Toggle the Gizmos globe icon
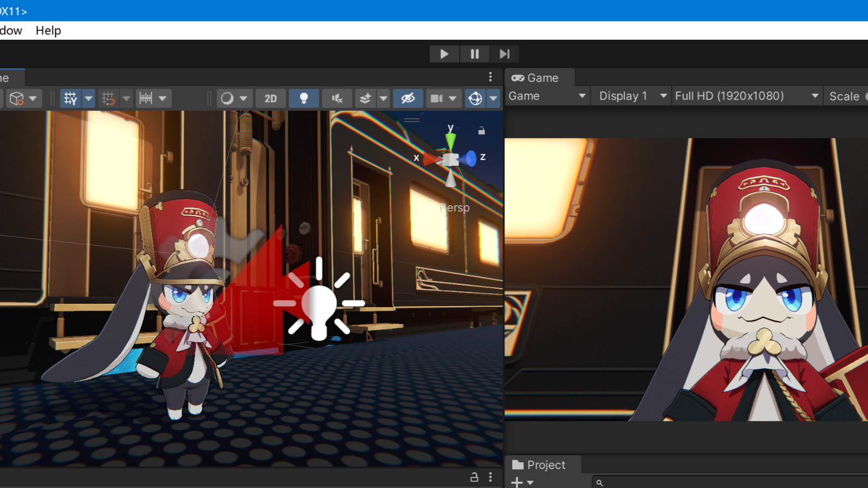868x488 pixels. [475, 99]
